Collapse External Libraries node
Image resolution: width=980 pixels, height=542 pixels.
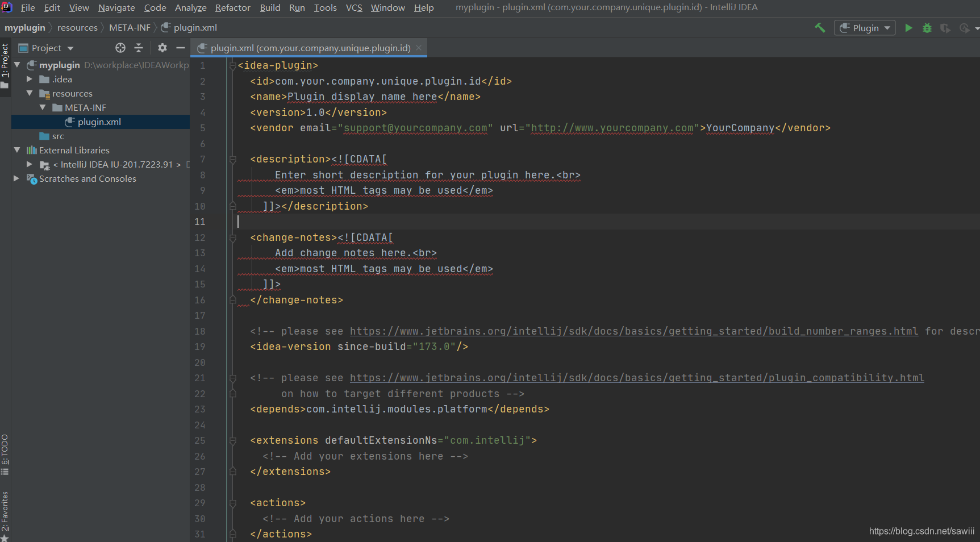(17, 150)
